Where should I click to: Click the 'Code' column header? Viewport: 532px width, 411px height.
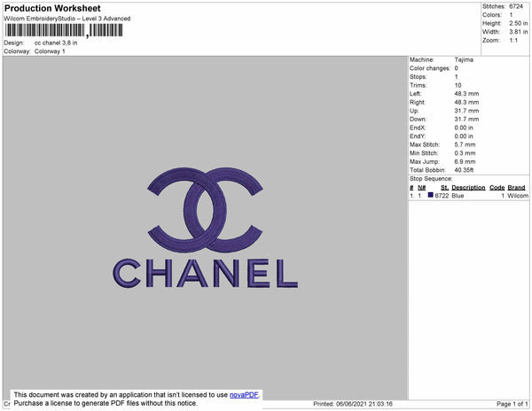click(x=497, y=188)
